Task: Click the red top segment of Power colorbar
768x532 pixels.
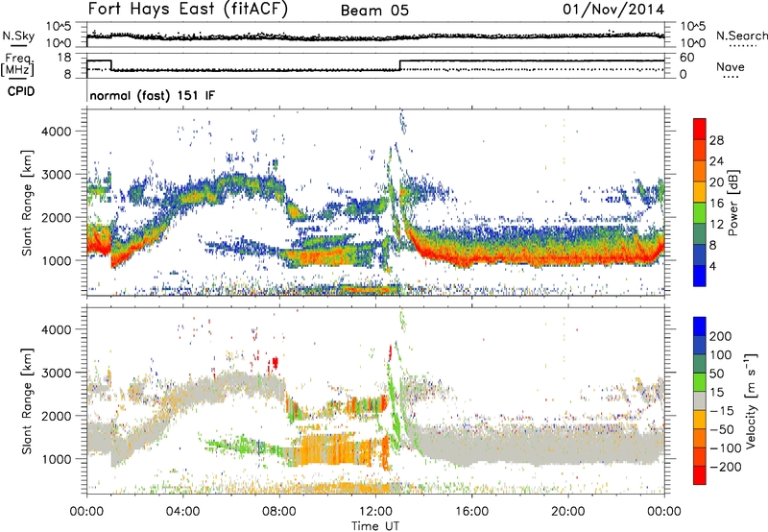Action: [700, 130]
